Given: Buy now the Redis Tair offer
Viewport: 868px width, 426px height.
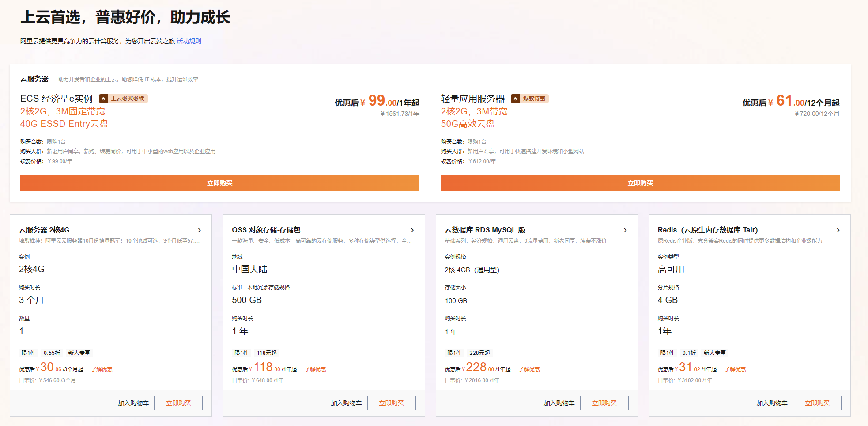Looking at the screenshot, I should pyautogui.click(x=817, y=403).
